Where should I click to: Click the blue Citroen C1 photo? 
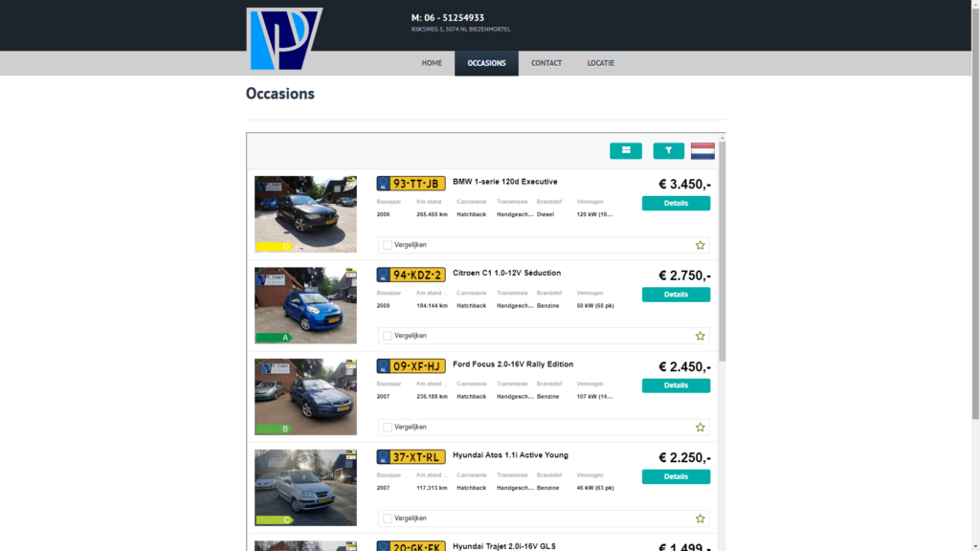(x=305, y=305)
